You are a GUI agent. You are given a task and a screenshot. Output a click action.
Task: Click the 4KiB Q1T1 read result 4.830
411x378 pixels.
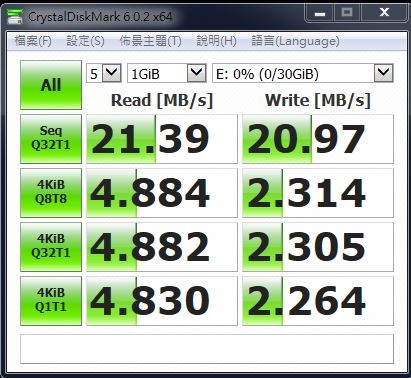click(162, 301)
